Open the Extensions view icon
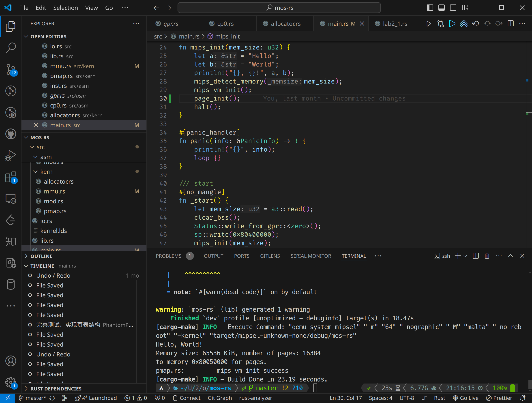The width and height of the screenshot is (532, 403). click(x=11, y=177)
